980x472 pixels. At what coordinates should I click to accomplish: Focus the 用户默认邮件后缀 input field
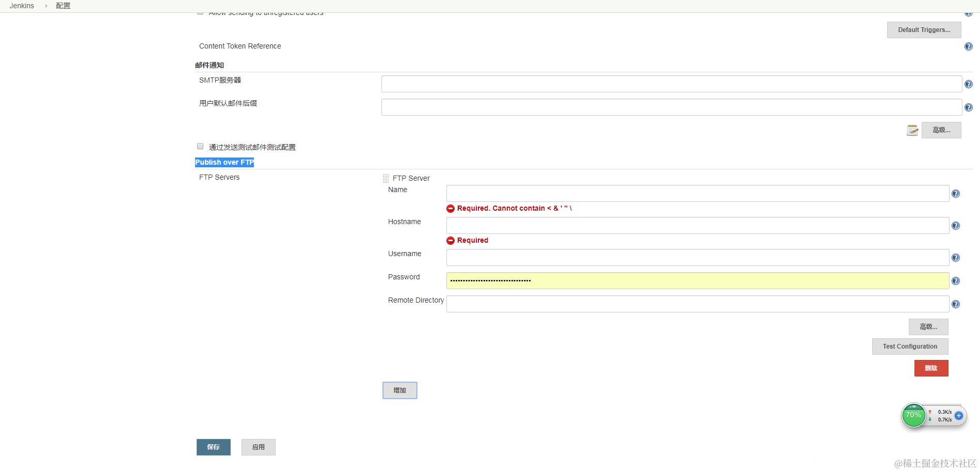(671, 107)
